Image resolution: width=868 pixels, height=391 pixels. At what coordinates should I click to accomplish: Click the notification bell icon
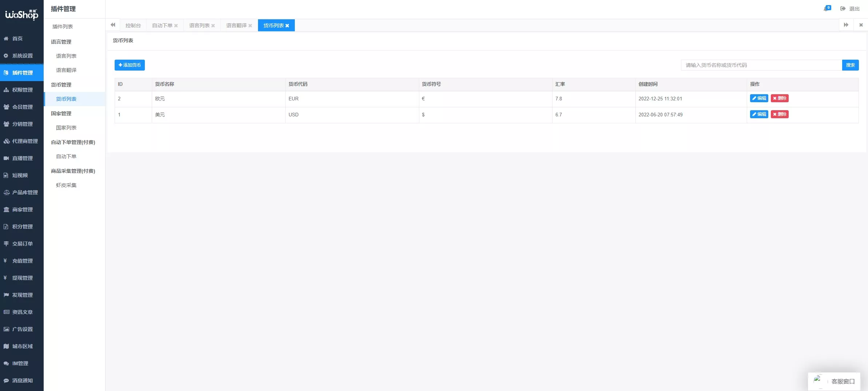pyautogui.click(x=826, y=9)
